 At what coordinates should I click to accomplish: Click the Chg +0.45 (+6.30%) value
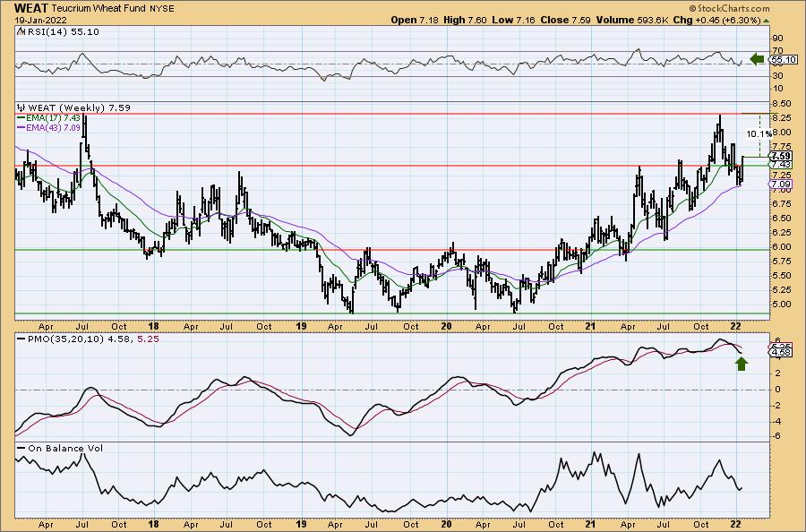tap(716, 20)
